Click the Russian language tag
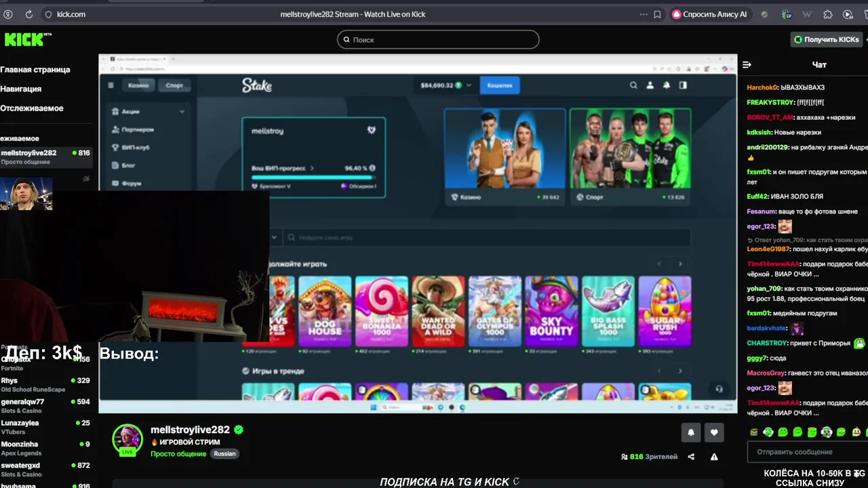Screen dimensions: 868x488 point(224,453)
